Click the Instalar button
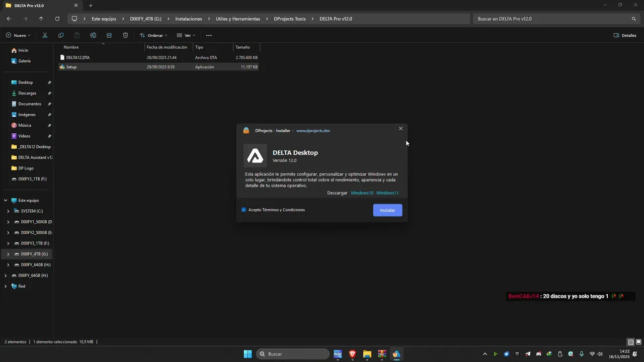 [x=387, y=210]
